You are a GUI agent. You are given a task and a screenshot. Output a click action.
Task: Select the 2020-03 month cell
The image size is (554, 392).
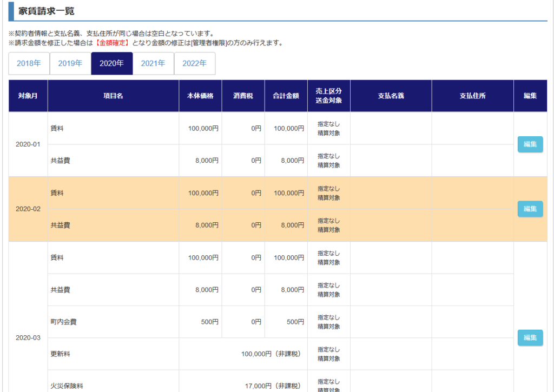28,337
